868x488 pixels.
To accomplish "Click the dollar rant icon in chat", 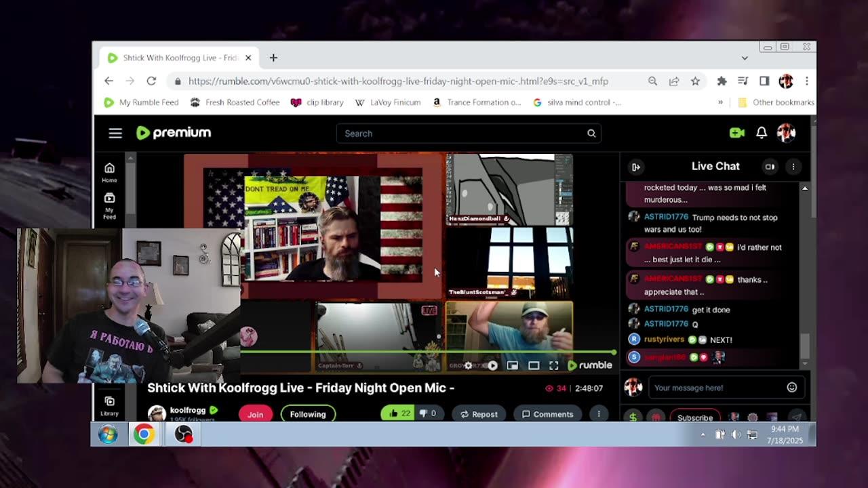I will coord(633,418).
